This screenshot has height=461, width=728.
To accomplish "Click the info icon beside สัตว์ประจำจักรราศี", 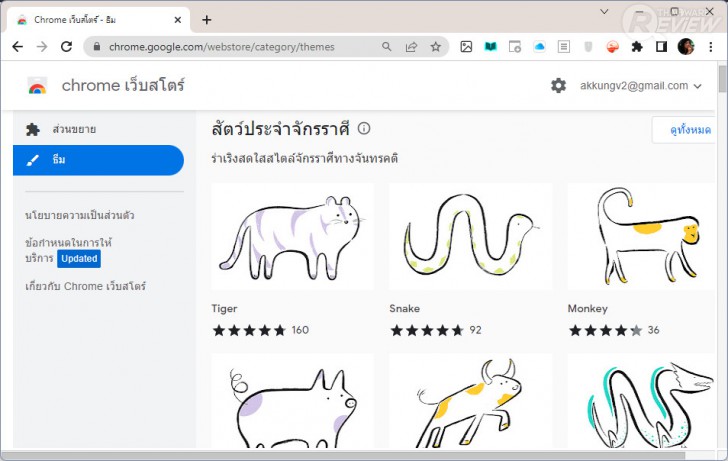I will pyautogui.click(x=364, y=129).
